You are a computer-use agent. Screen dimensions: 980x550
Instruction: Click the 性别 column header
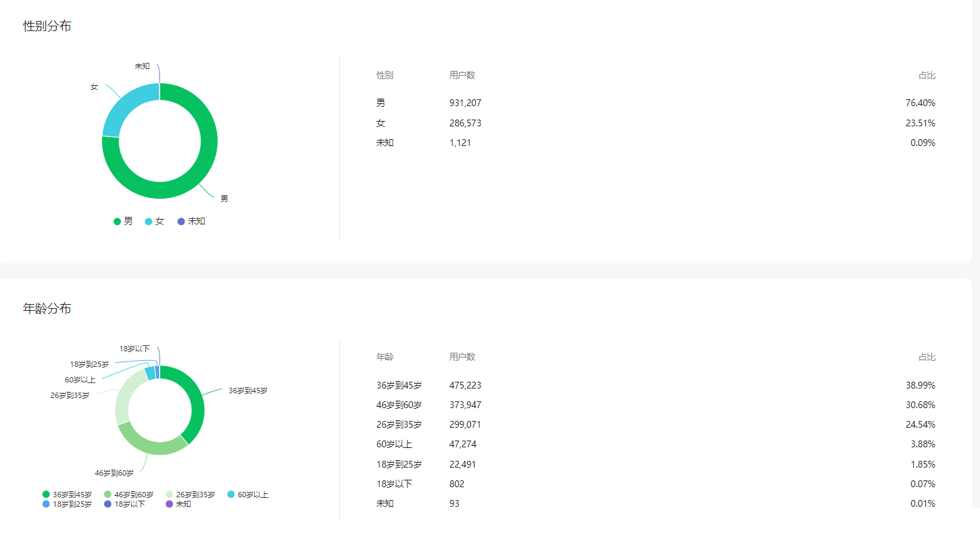point(385,75)
